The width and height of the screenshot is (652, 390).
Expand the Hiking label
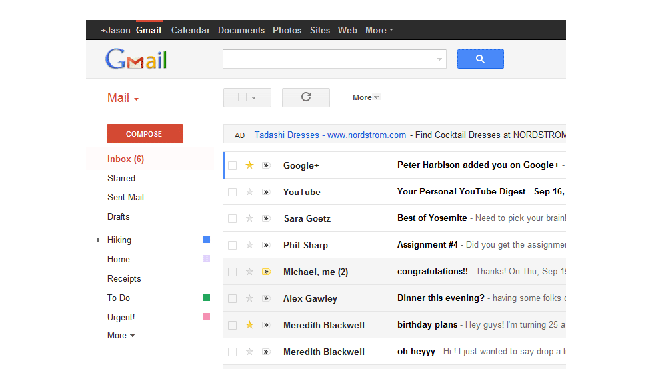coord(98,240)
